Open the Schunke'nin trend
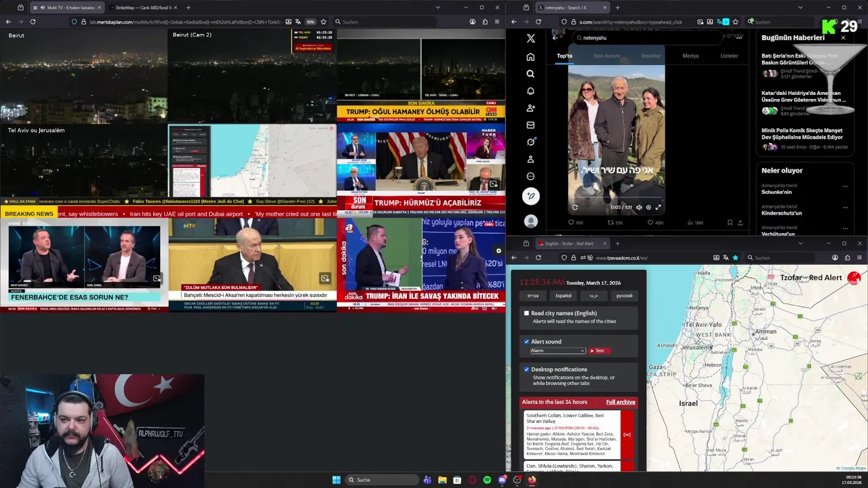The width and height of the screenshot is (868, 488). point(776,192)
